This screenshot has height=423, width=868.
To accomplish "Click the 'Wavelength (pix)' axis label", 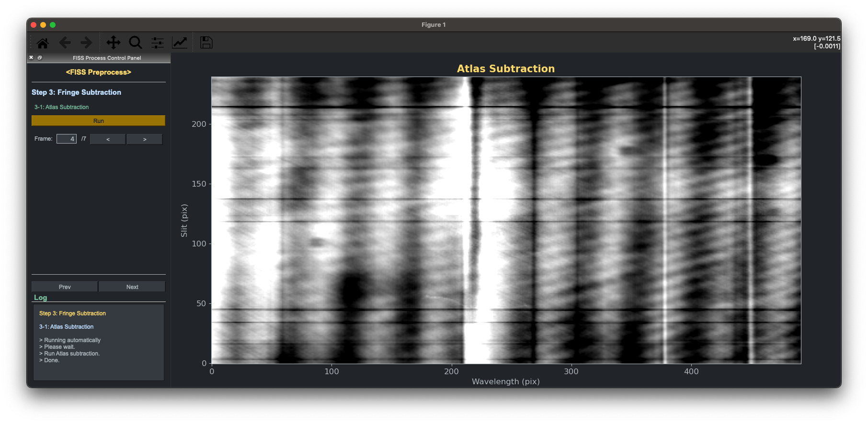I will click(x=506, y=381).
